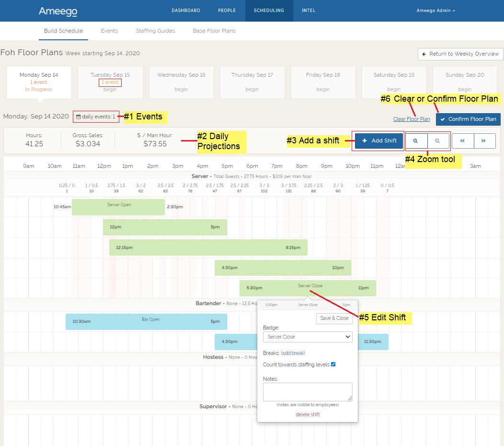504x446 pixels.
Task: Click into the Notes text area
Action: (308, 392)
